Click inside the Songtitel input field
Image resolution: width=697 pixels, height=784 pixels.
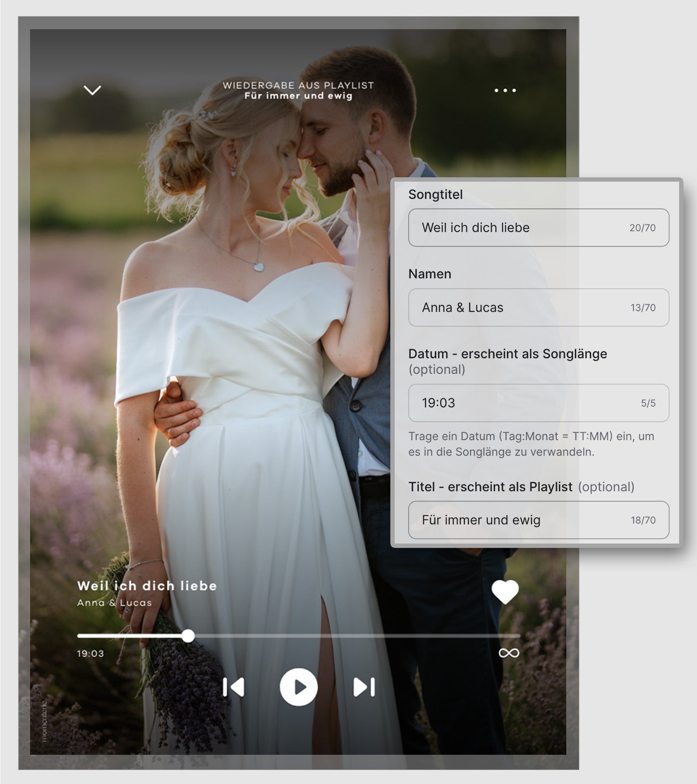tap(538, 227)
